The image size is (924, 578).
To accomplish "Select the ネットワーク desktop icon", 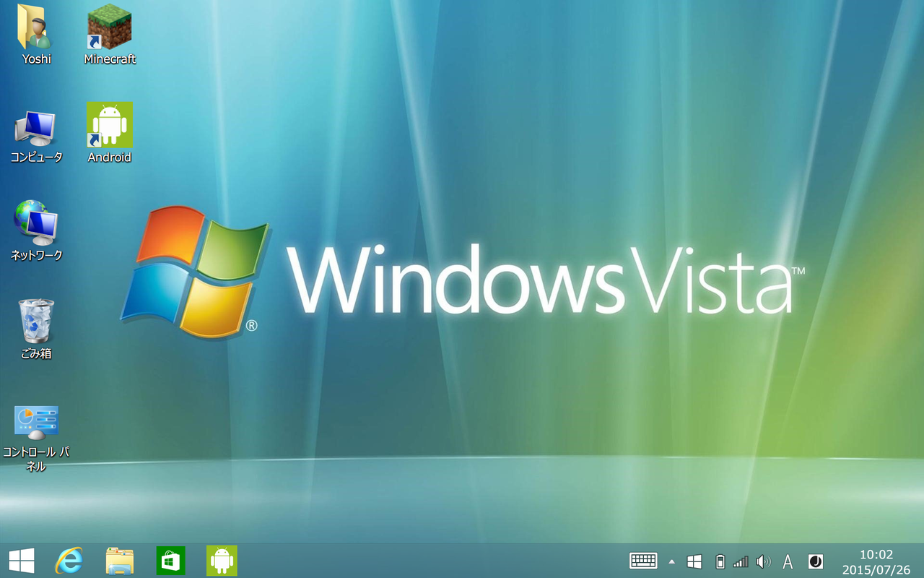I will (36, 223).
